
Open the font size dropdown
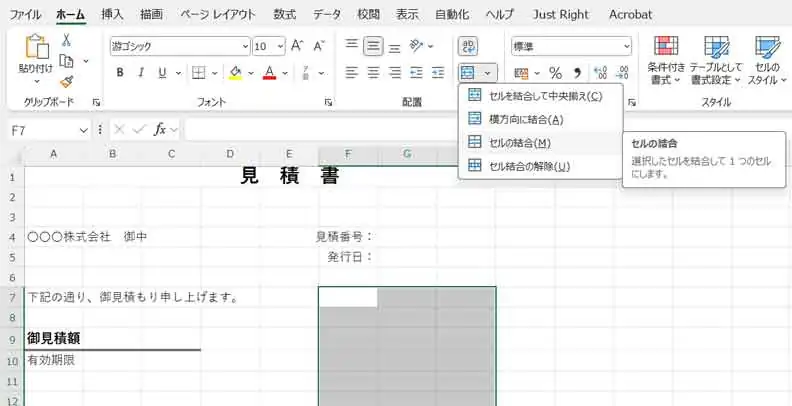click(279, 46)
